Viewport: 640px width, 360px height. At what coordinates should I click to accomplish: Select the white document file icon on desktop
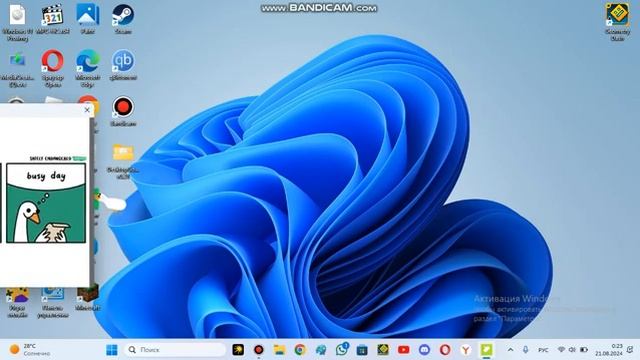18,21
